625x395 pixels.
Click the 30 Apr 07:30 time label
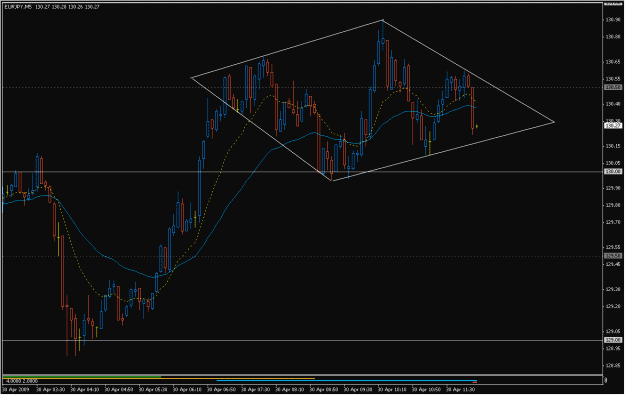point(256,389)
